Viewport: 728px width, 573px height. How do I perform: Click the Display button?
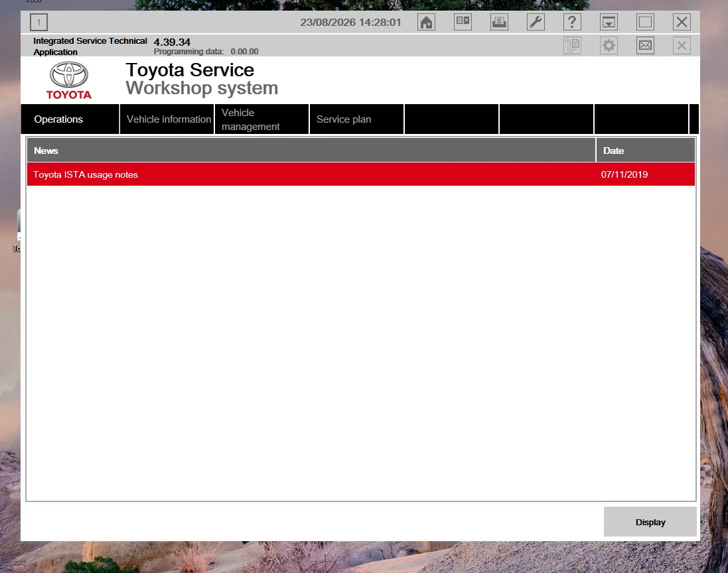(x=650, y=522)
